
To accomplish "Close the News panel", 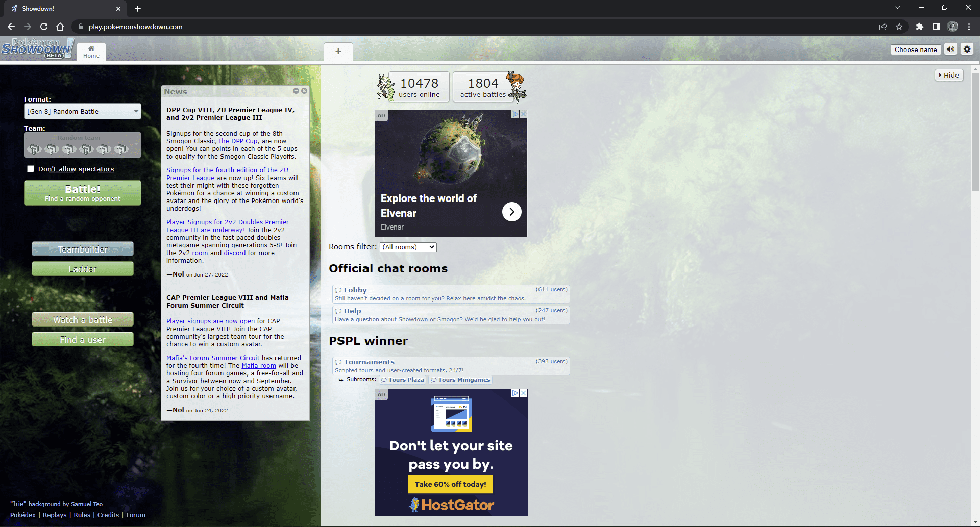I will click(x=304, y=91).
